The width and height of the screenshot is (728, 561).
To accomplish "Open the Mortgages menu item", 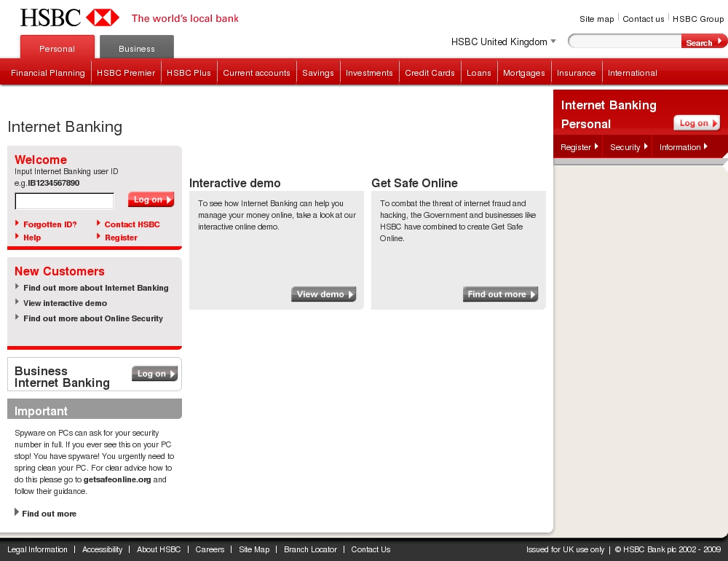I will (x=523, y=73).
